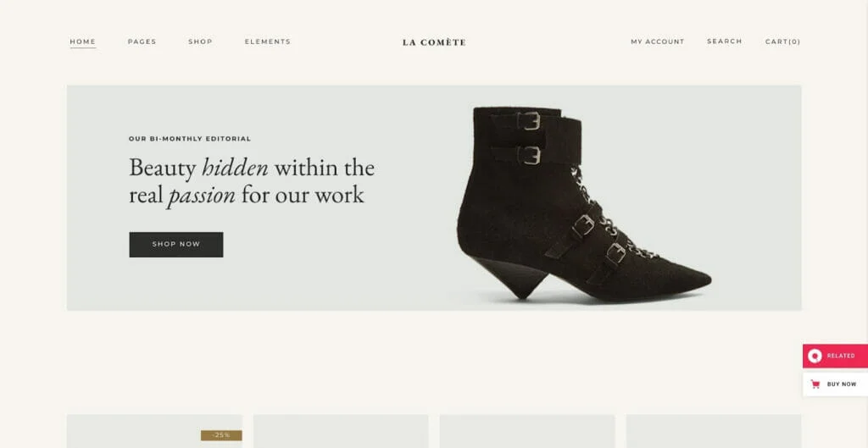868x448 pixels.
Task: Open the Elements menu
Action: (x=267, y=41)
